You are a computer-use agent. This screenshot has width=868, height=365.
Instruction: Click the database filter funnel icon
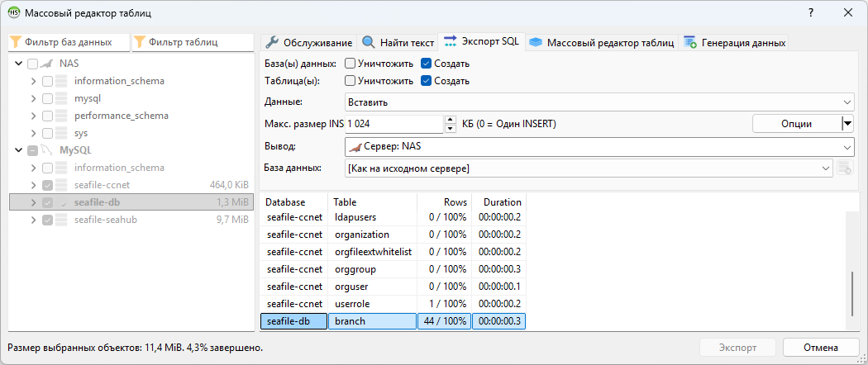pyautogui.click(x=17, y=42)
